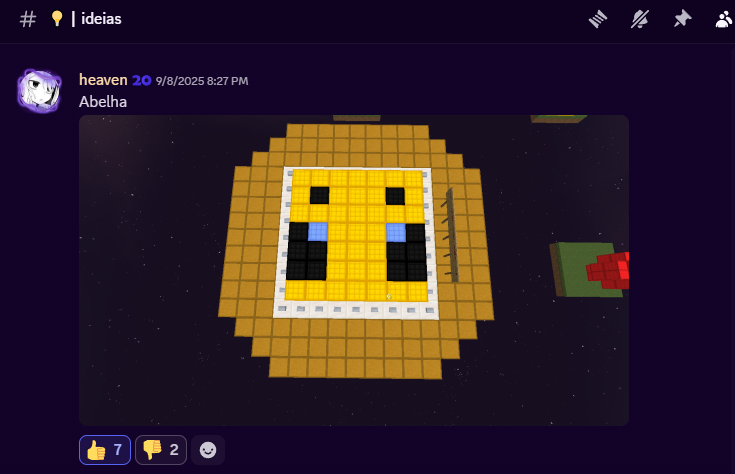Screen dimensions: 735x474
Task: Open pinned messages pin icon
Action: pyautogui.click(x=682, y=19)
